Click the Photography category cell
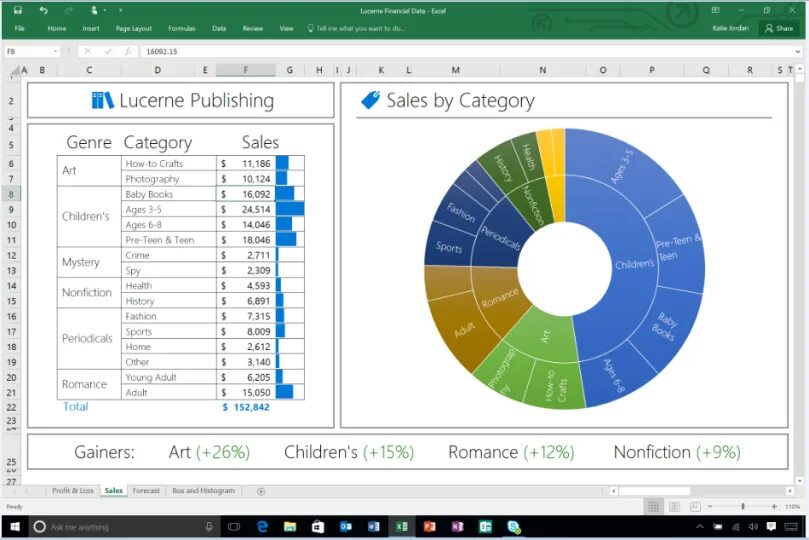 point(169,179)
